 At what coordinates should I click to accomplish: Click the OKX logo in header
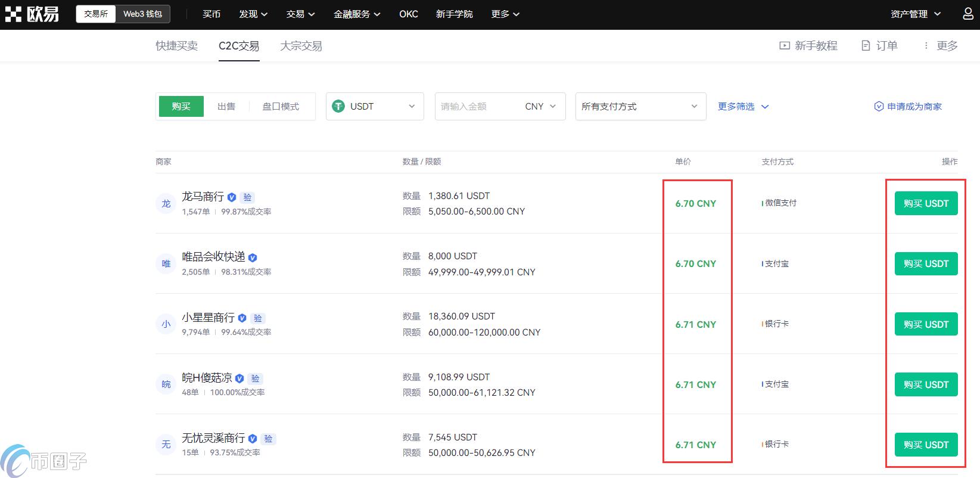point(32,14)
